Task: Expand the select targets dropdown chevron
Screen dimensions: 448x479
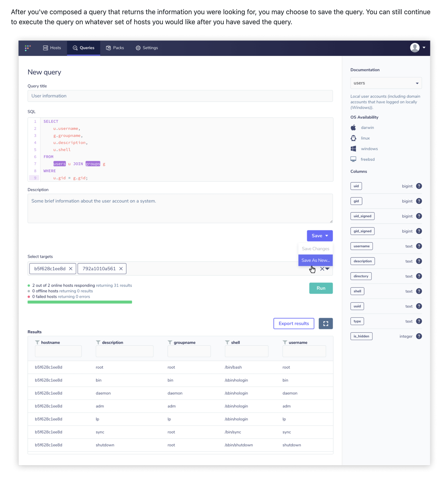Action: pyautogui.click(x=328, y=269)
